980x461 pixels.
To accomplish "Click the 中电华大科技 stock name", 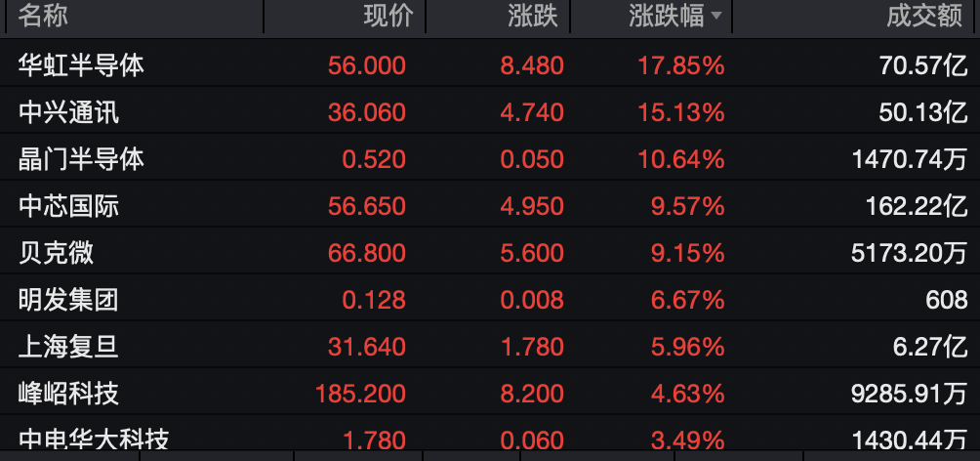I will (x=95, y=440).
